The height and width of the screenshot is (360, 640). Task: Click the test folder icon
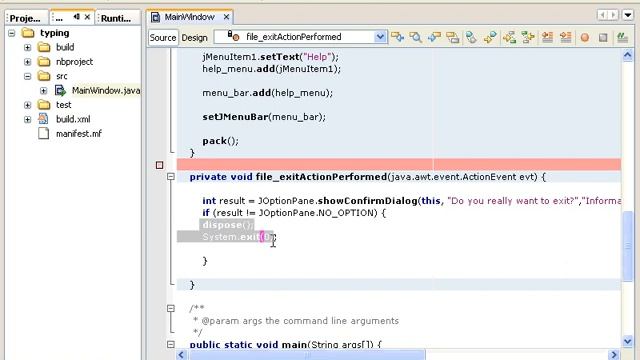tap(44, 105)
